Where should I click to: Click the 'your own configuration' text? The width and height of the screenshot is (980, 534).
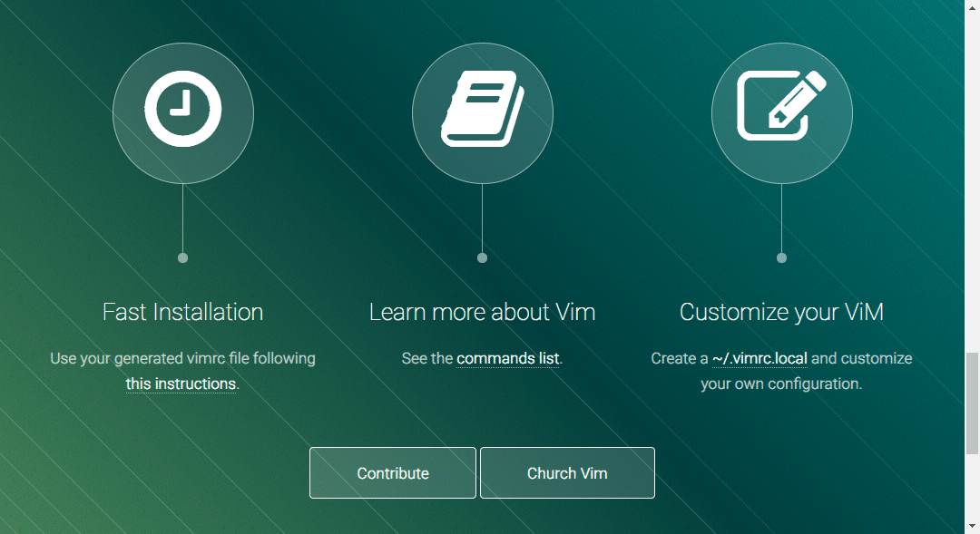[781, 384]
